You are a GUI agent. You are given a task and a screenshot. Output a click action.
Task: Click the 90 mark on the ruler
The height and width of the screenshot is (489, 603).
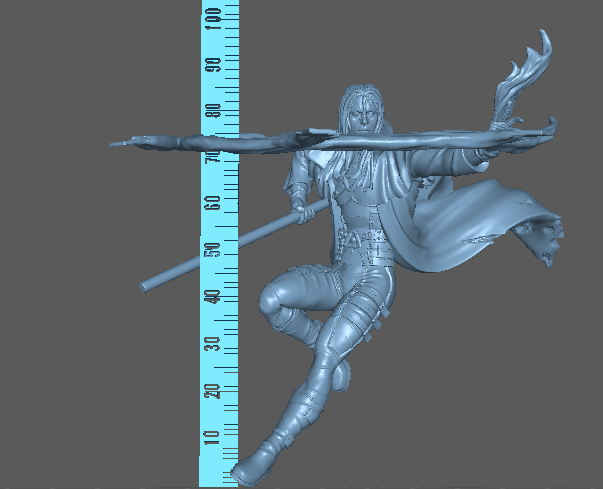point(213,64)
